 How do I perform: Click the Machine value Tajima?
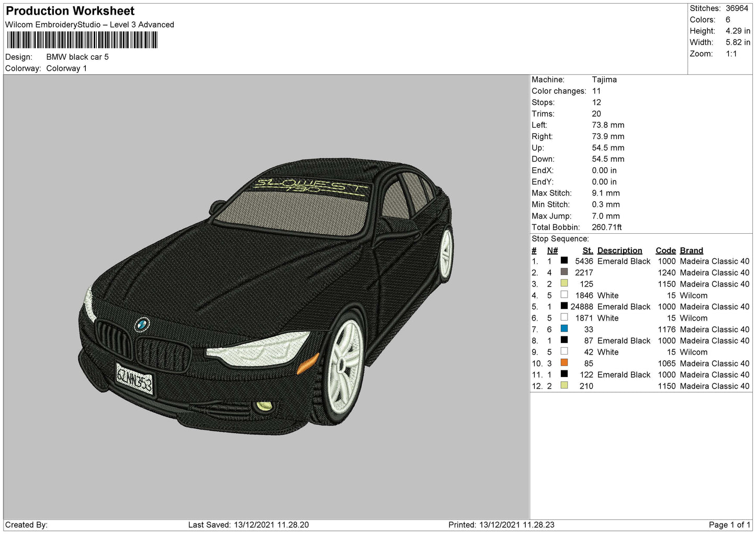click(604, 79)
